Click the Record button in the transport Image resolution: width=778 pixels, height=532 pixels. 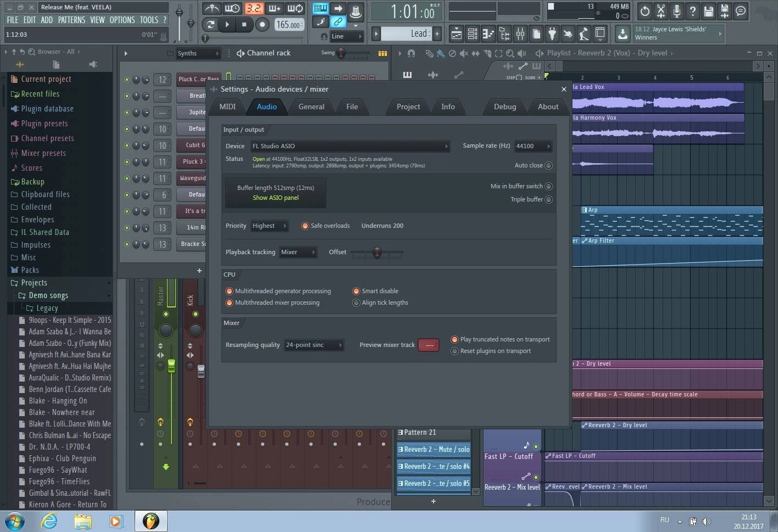(x=263, y=25)
